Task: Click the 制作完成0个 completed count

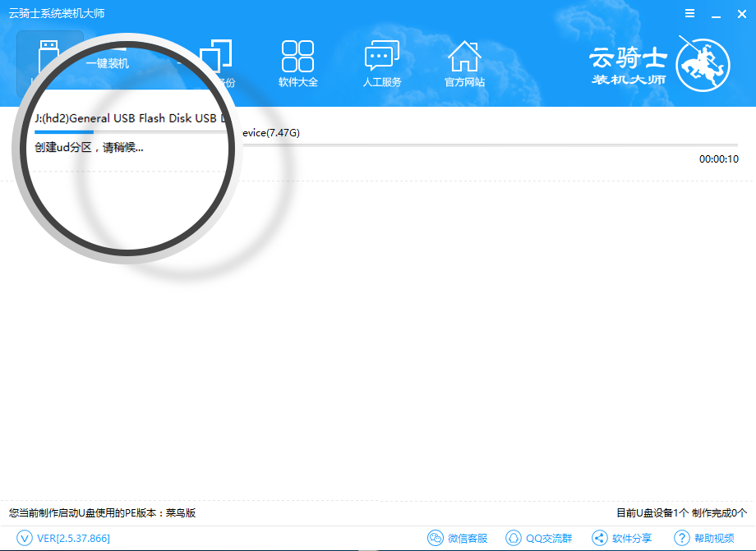Action: click(x=719, y=513)
